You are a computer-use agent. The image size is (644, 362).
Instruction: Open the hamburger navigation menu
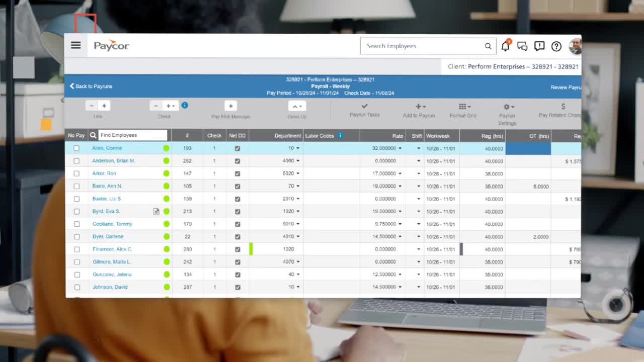[76, 46]
